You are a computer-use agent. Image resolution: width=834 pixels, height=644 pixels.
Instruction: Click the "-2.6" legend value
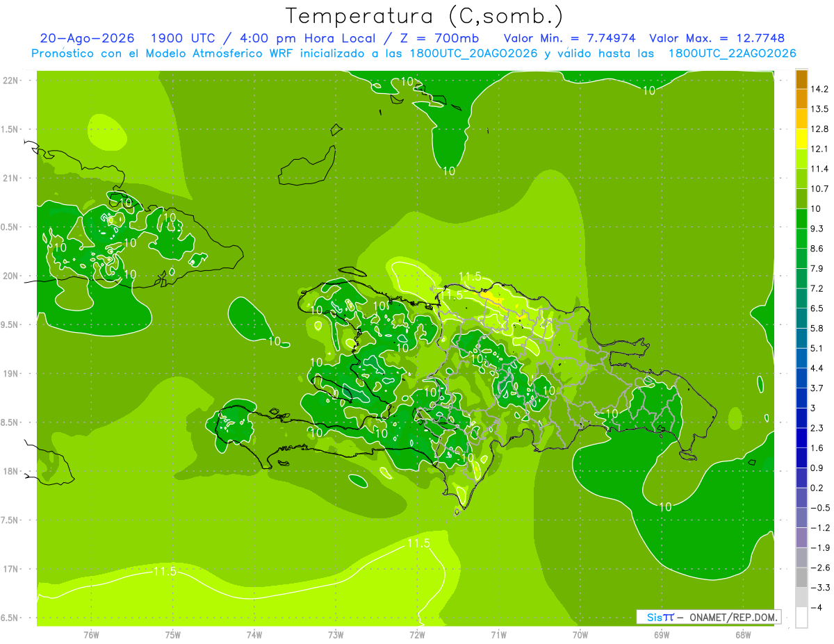820,568
